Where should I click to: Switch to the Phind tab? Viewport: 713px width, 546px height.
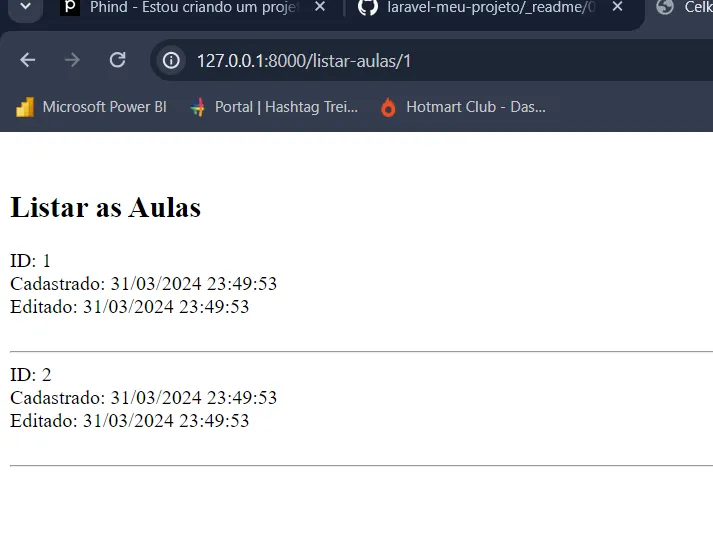pos(190,8)
